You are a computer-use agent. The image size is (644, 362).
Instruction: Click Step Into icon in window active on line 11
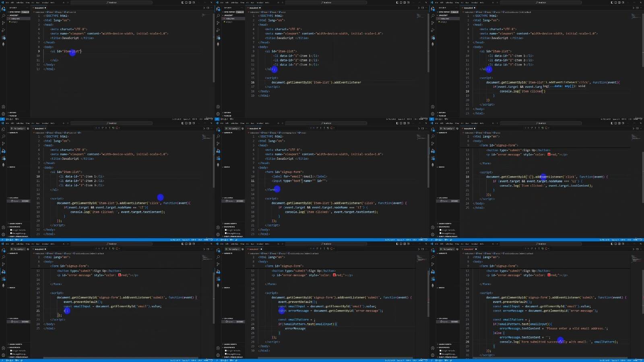[321, 128]
